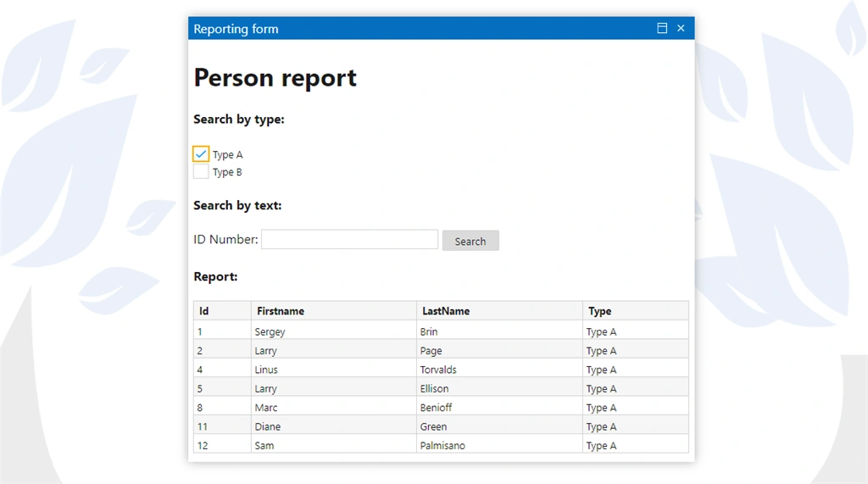Viewport: 868px width, 484px height.
Task: Select the Brin last name cell
Action: (499, 331)
